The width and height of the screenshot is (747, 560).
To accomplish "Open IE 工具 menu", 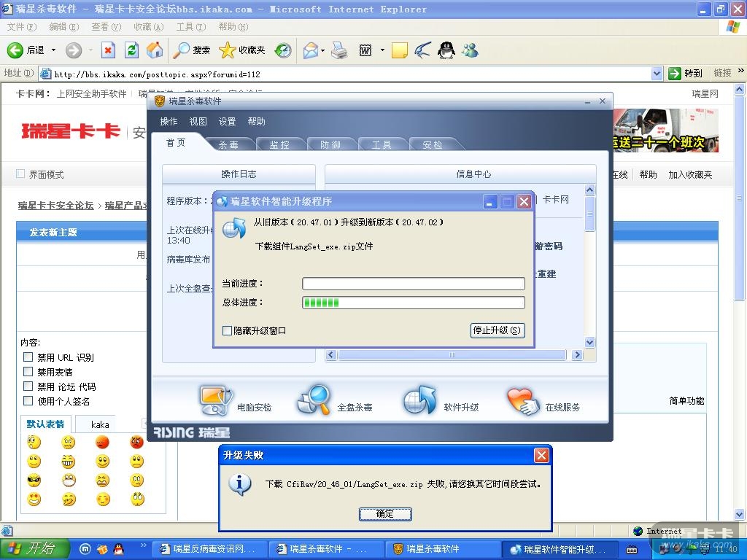I will (191, 27).
